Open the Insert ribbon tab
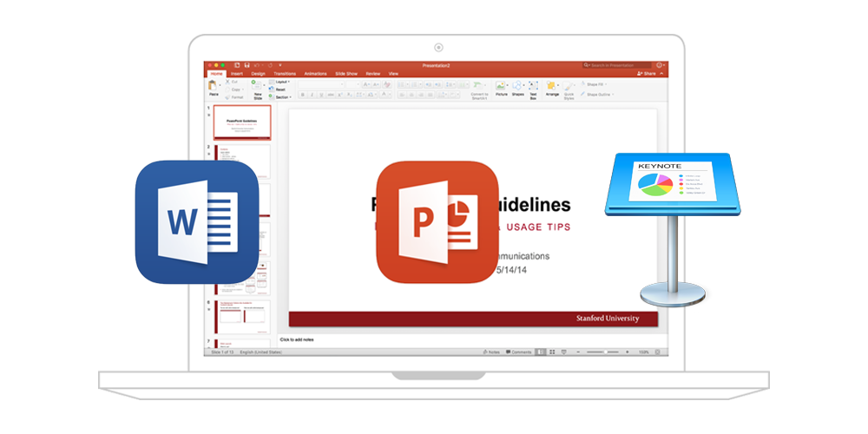Image resolution: width=868 pixels, height=434 pixels. [237, 74]
